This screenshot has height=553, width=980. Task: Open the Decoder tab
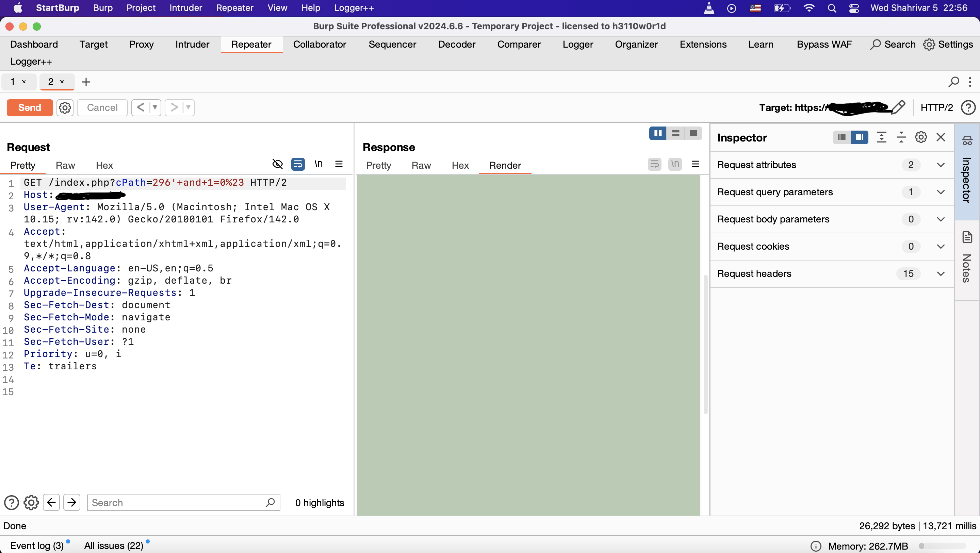click(457, 45)
